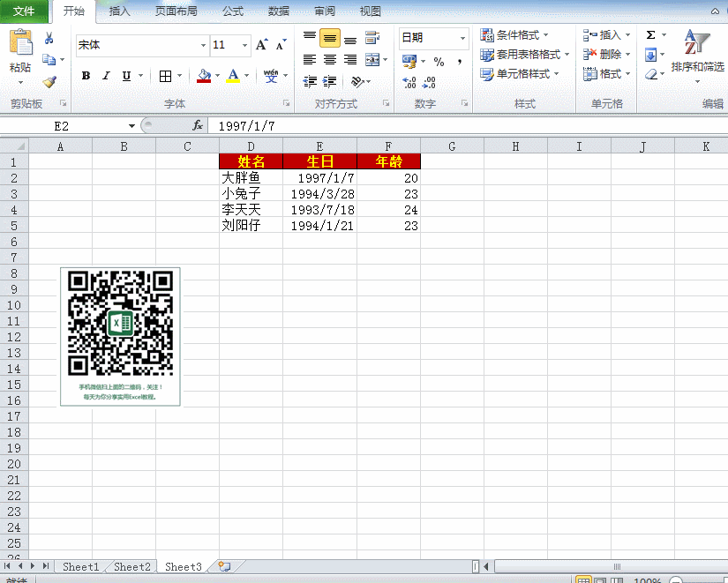This screenshot has width=728, height=583.
Task: Toggle Bold formatting
Action: 86,76
